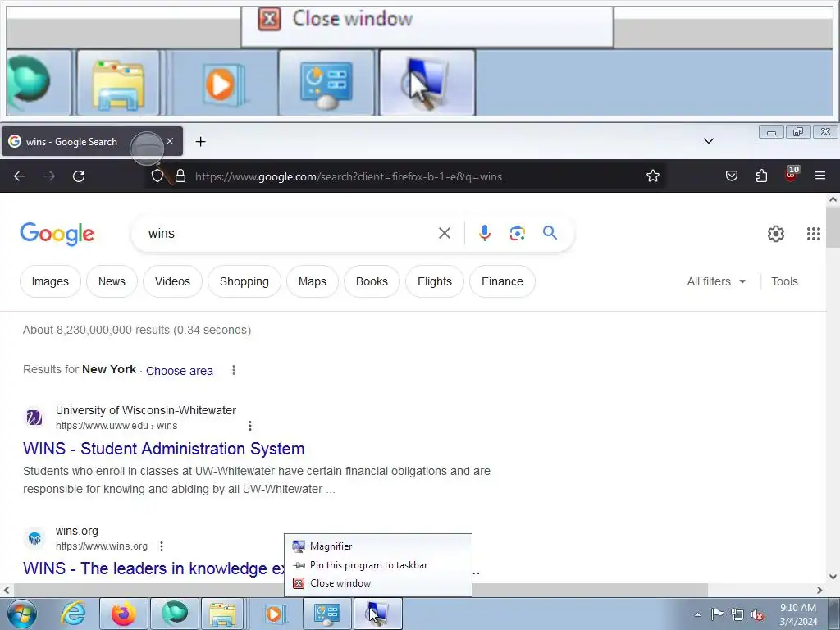Filter results by Shopping
Image resolution: width=840 pixels, height=630 pixels.
click(244, 281)
